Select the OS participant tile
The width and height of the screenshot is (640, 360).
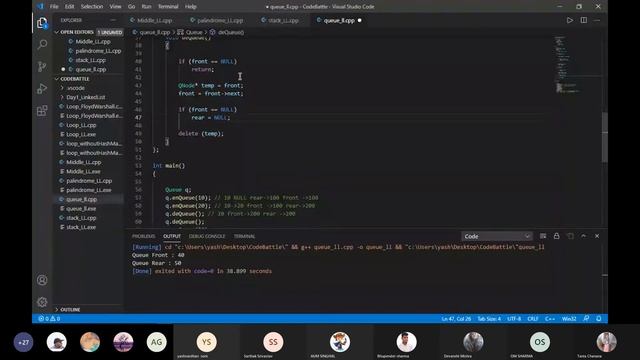click(540, 342)
